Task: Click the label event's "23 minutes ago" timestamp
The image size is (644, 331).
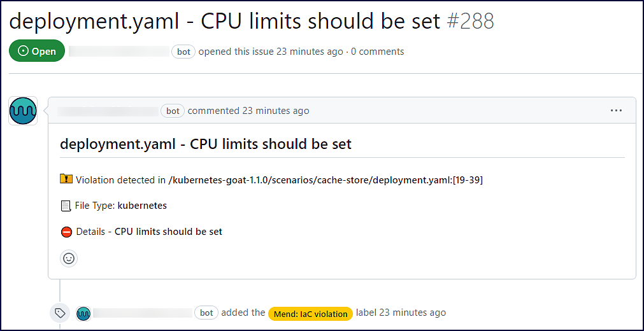Action: click(413, 313)
